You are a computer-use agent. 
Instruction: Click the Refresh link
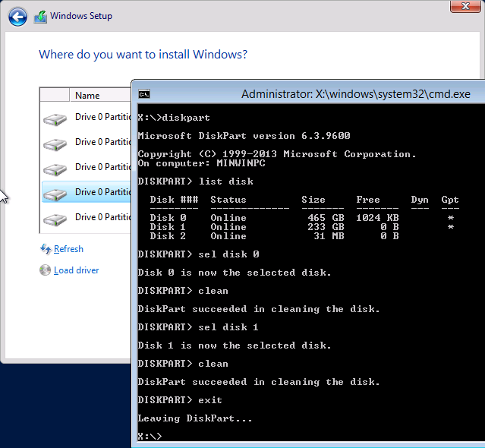(68, 249)
